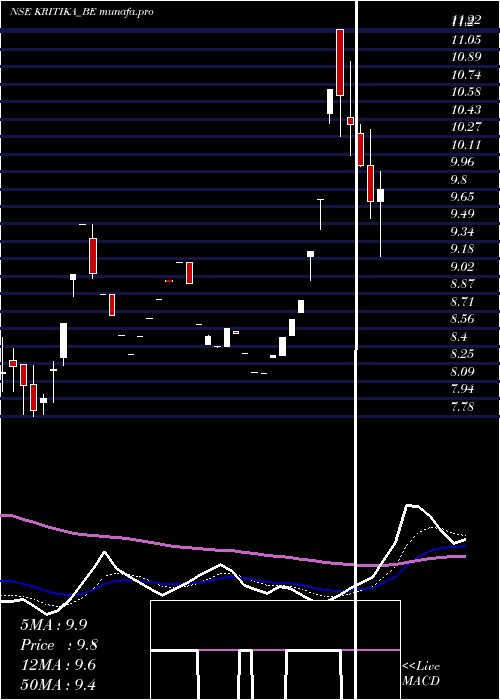Click the <<Live MACD label
Screen dimensions: 500x700
[x=421, y=674]
